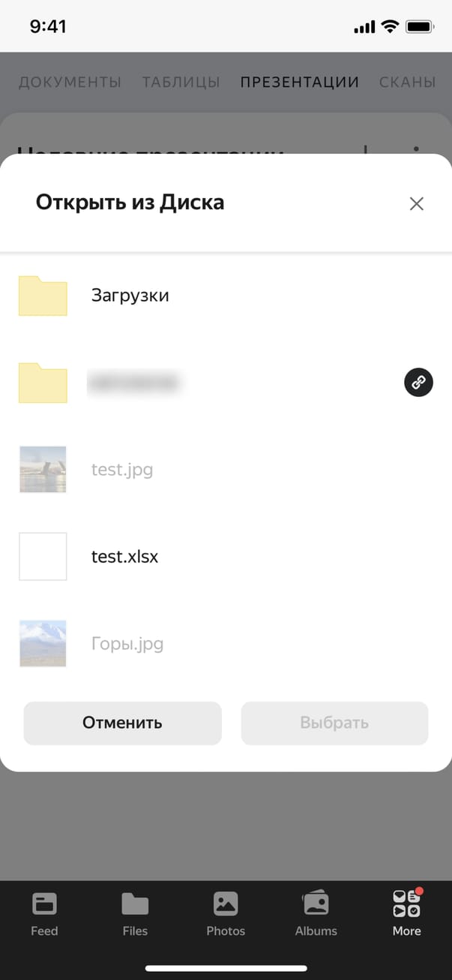This screenshot has width=452, height=980.
Task: Switch to Albums in bottom bar
Action: pos(316,914)
